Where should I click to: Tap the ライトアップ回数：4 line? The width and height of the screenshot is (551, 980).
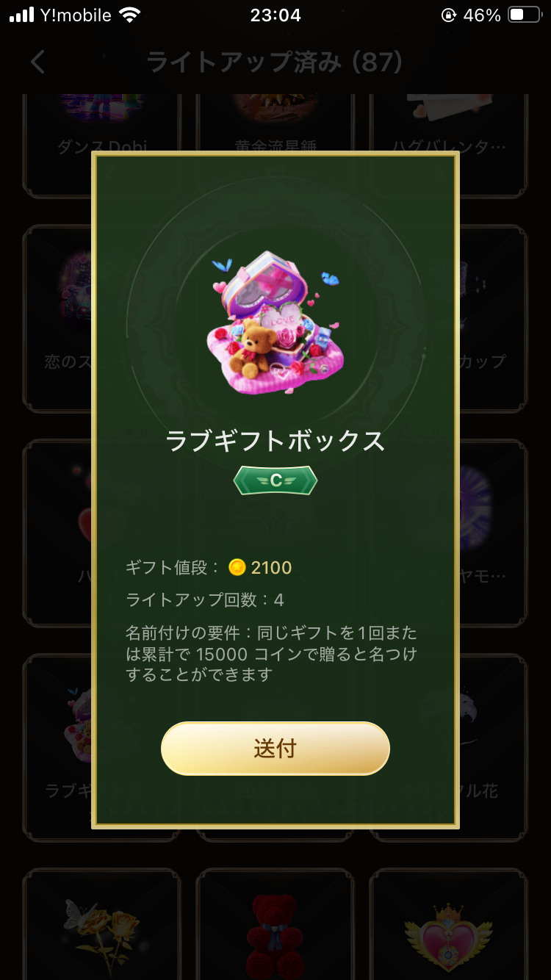click(x=204, y=600)
